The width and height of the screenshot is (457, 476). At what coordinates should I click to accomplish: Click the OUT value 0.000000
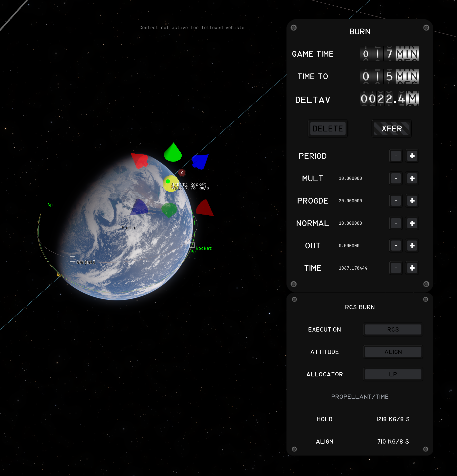pos(349,246)
